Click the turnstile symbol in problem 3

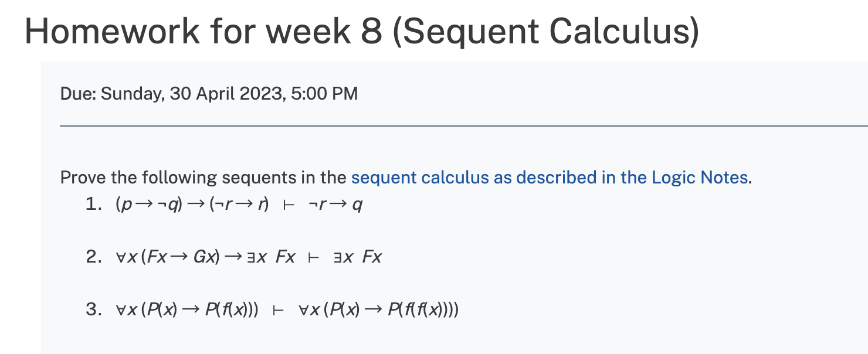[278, 309]
